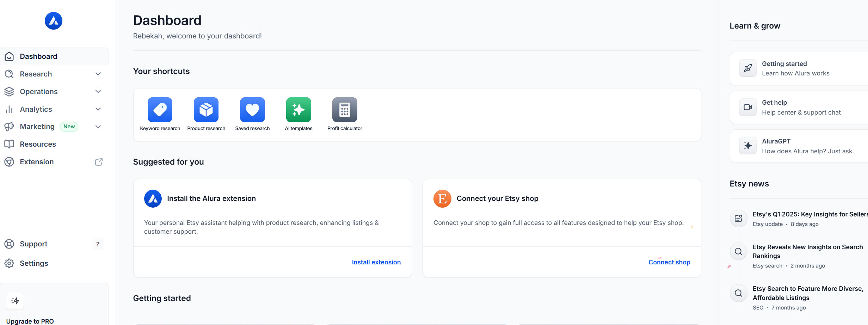Viewport: 868px width, 325px height.
Task: Expand the Marketing menu chevron
Action: [98, 127]
